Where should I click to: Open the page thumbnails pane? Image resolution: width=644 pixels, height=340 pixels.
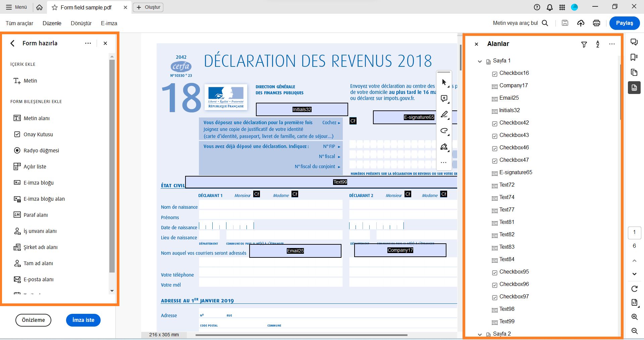[x=634, y=72]
